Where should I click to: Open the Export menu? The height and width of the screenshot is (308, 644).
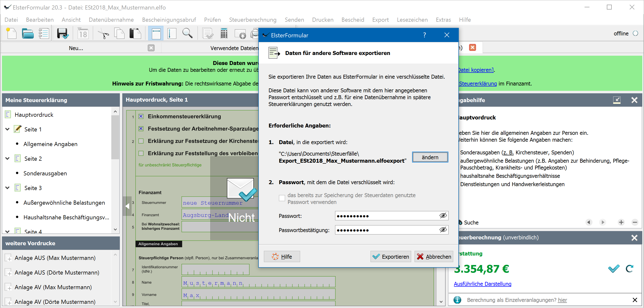coord(380,20)
